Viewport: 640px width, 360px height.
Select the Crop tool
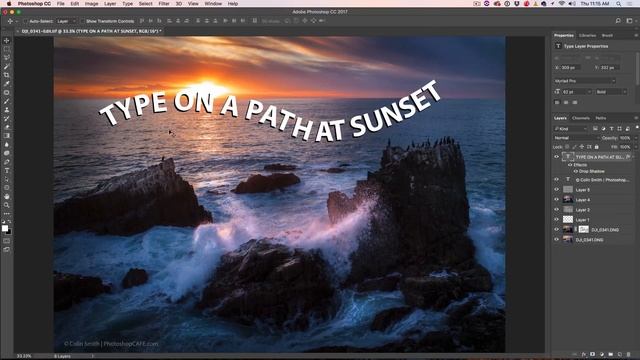pos(7,75)
